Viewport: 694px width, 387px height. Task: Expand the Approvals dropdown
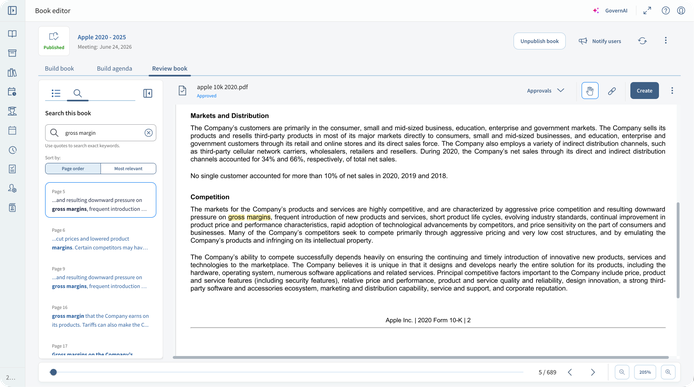coord(545,91)
